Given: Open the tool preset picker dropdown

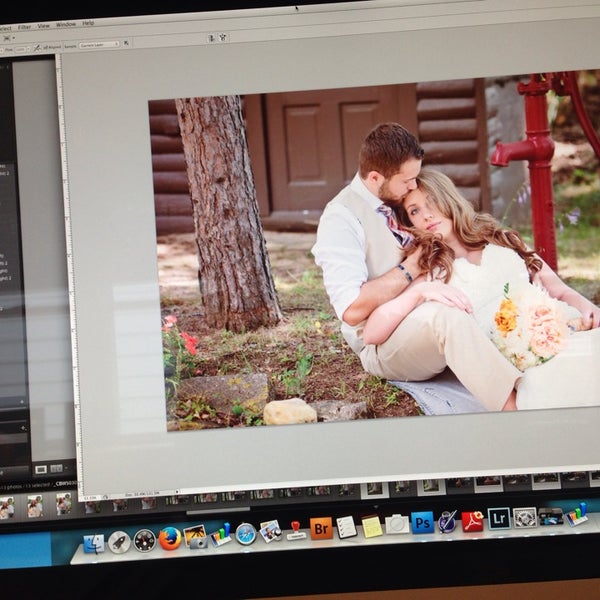Looking at the screenshot, I should click(9, 38).
